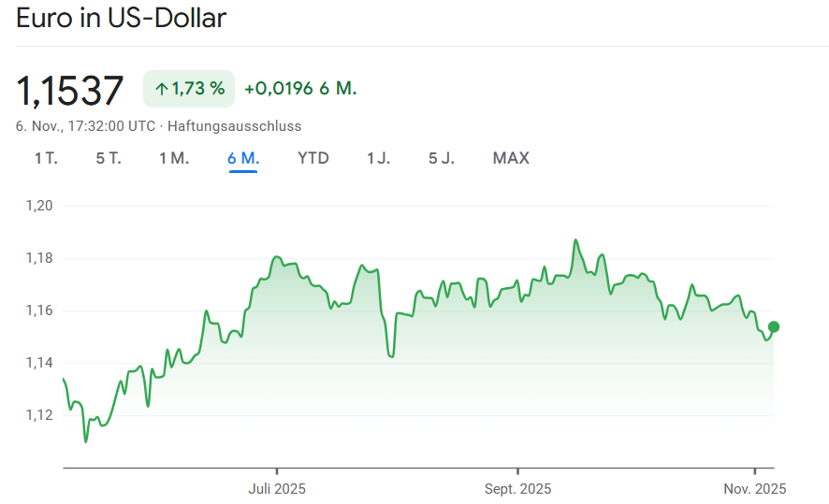The image size is (829, 504).
Task: Switch to the 1 T. range tab
Action: [46, 158]
